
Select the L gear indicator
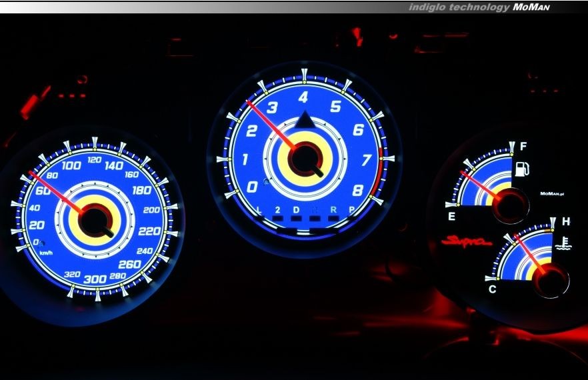point(259,210)
